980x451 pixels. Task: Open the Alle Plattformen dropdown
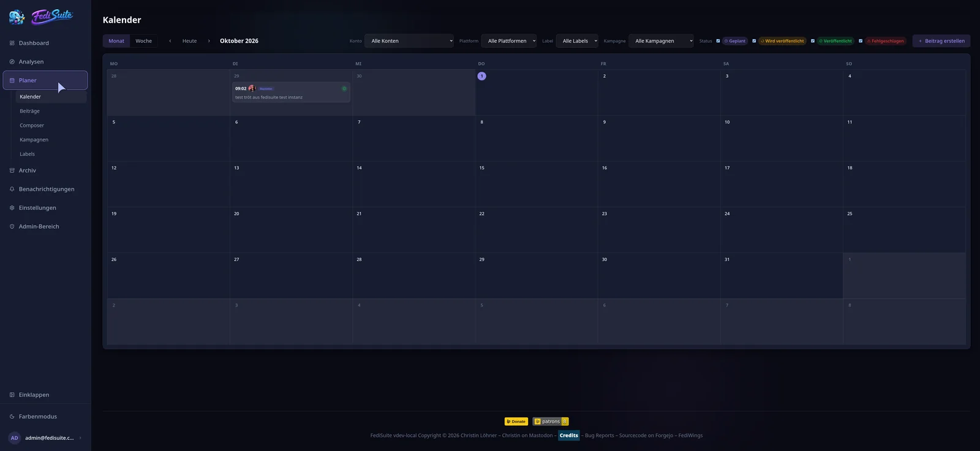tap(509, 41)
